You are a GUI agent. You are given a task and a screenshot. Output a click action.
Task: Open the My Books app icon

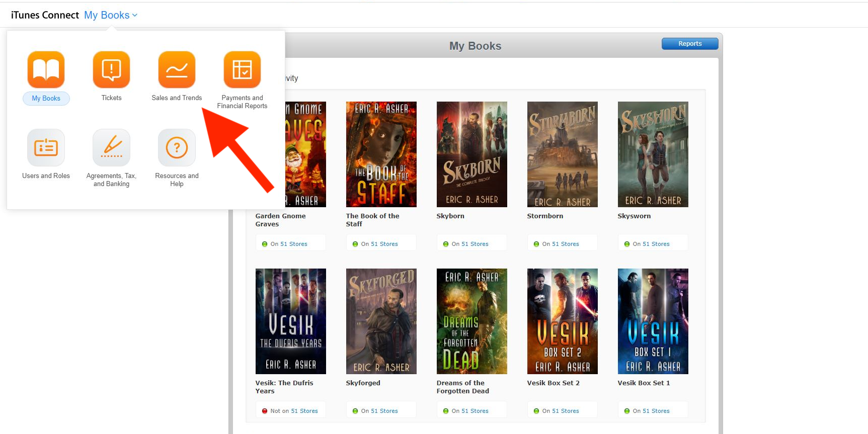[x=46, y=69]
